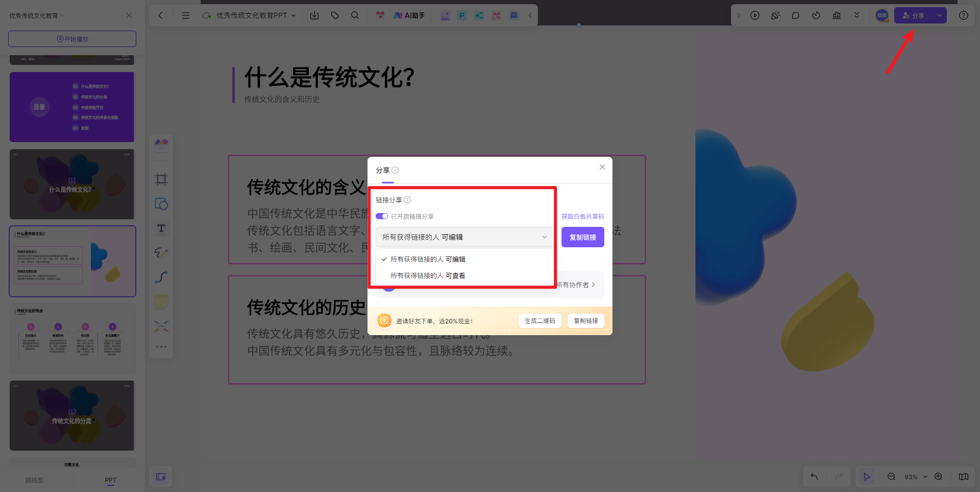Undo the last action
The image size is (980, 492).
(815, 477)
